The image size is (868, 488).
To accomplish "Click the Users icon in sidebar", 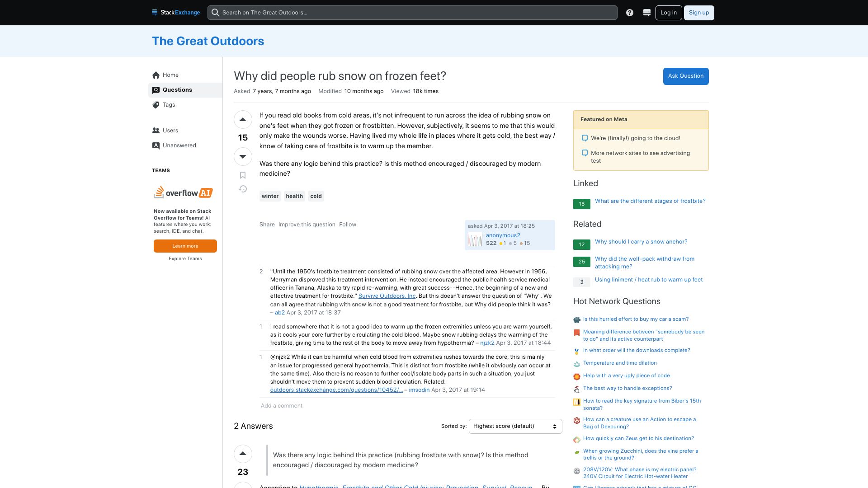I will point(156,131).
